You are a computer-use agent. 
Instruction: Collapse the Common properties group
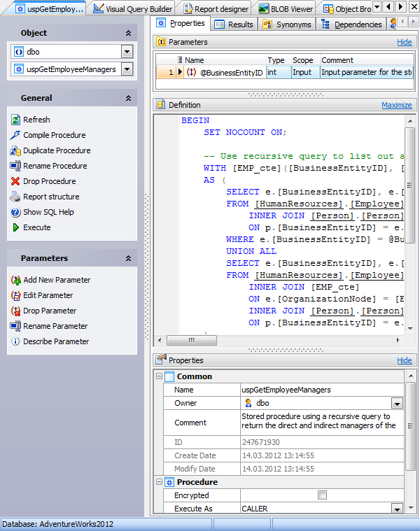159,376
